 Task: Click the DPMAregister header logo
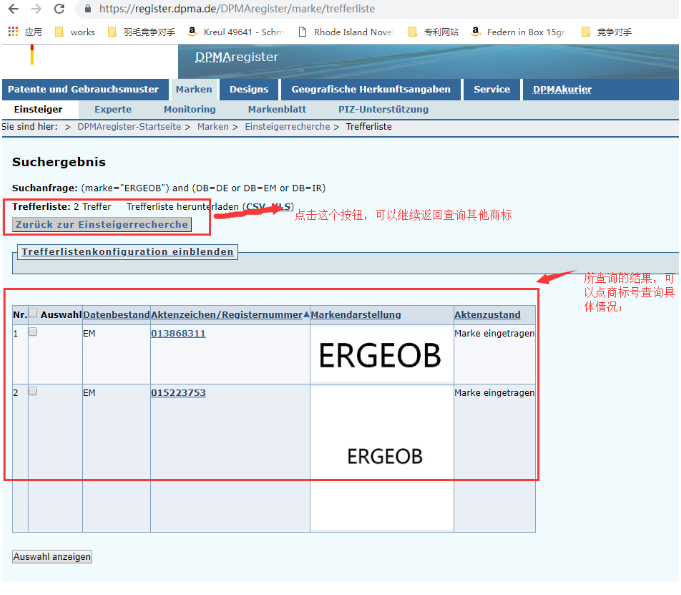pos(237,57)
